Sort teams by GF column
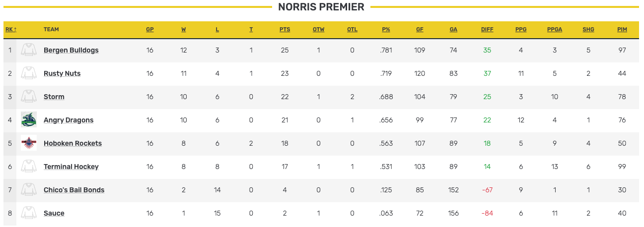 pyautogui.click(x=420, y=30)
